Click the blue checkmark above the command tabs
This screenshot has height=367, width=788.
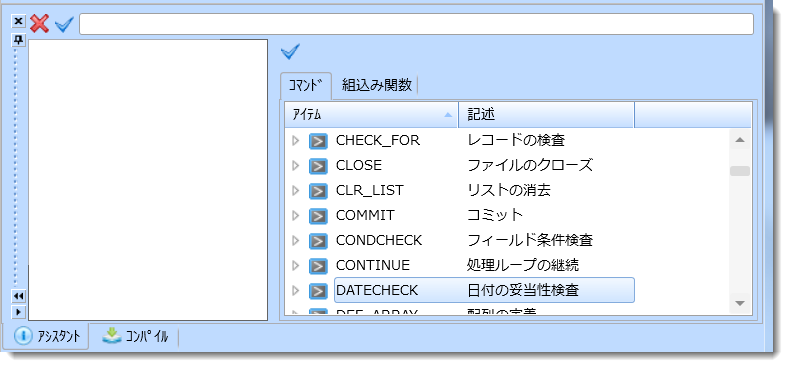click(290, 51)
